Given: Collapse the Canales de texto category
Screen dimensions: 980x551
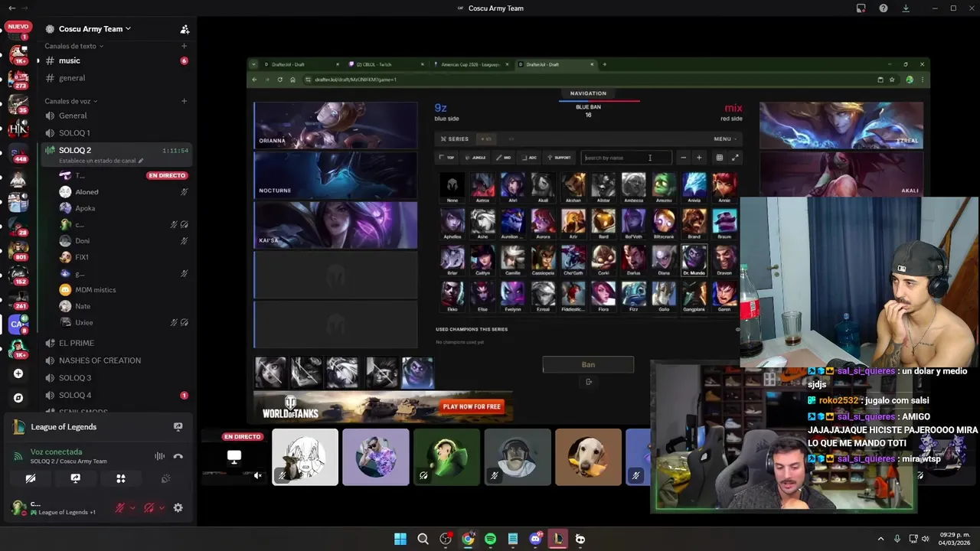Looking at the screenshot, I should point(73,46).
